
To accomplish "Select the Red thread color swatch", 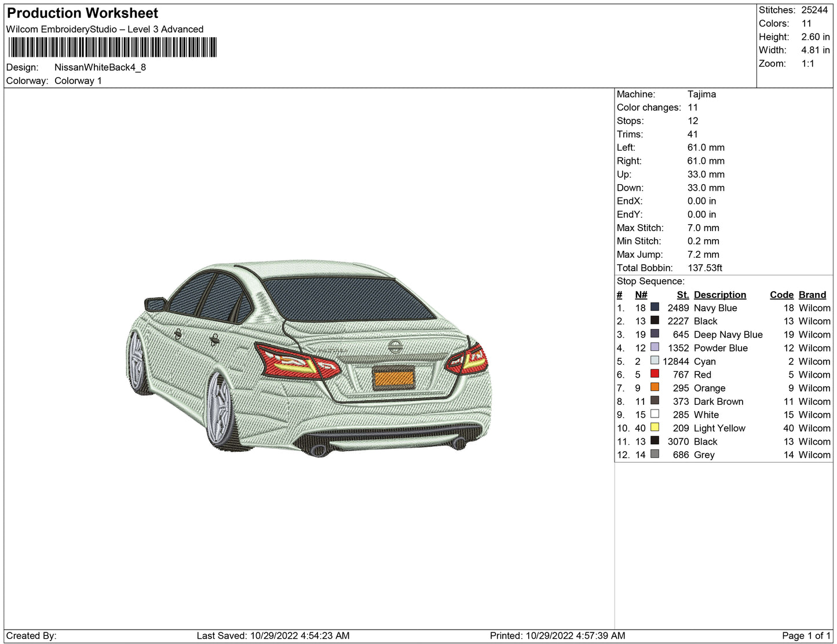I will 655,374.
